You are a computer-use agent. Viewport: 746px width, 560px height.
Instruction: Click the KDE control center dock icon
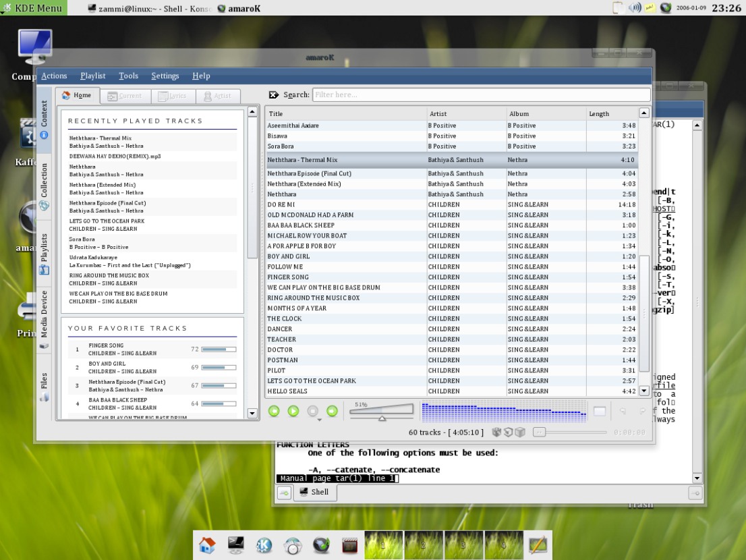tap(264, 545)
